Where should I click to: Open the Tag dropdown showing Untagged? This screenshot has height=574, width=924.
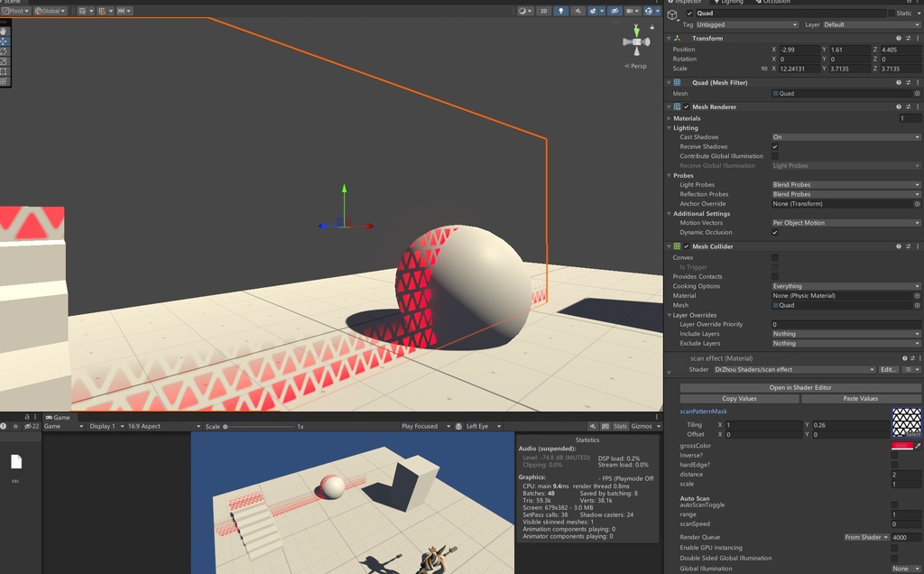pyautogui.click(x=746, y=24)
